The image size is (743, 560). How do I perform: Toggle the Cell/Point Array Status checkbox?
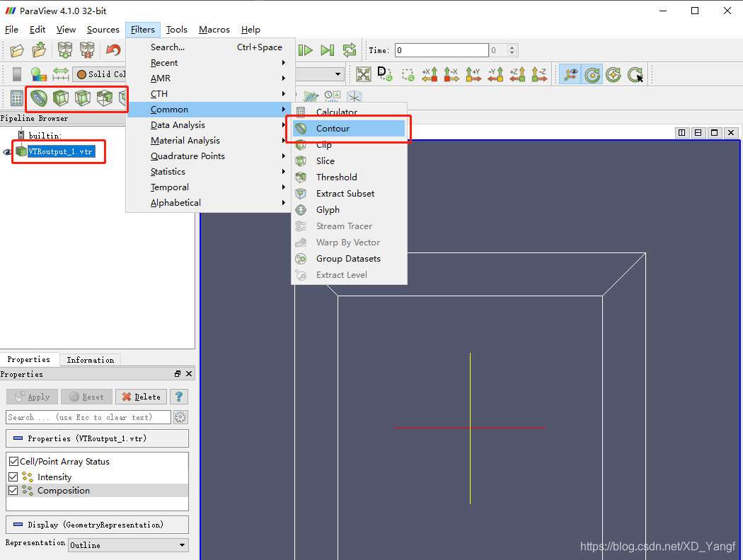(13, 461)
